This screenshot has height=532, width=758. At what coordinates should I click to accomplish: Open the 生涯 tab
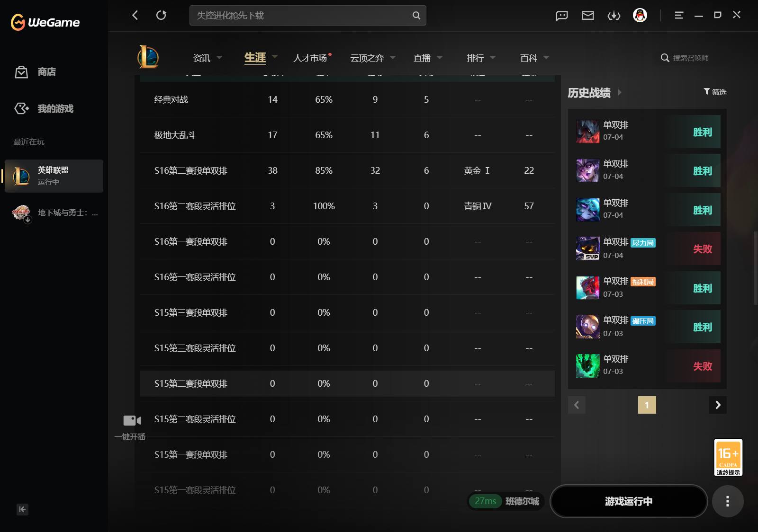click(x=255, y=57)
